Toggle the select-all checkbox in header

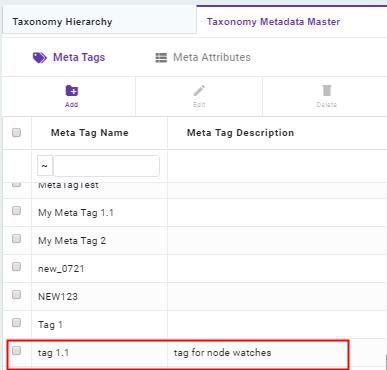[16, 133]
